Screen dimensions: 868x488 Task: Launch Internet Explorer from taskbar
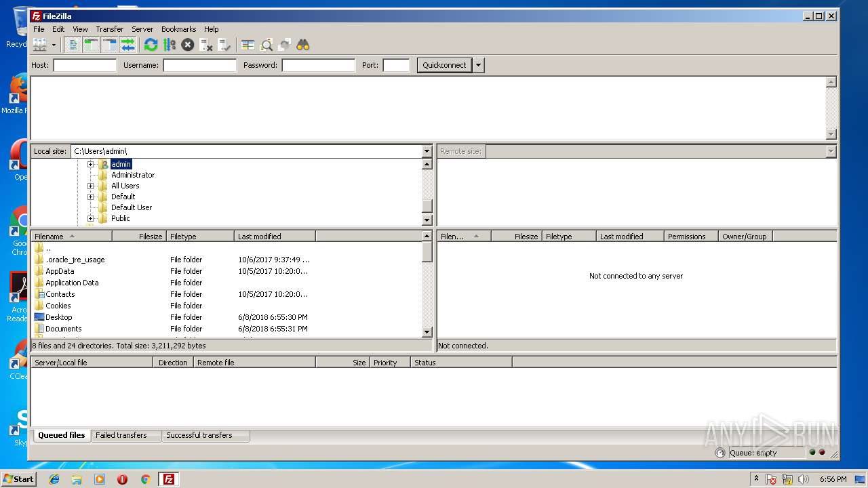coord(54,479)
